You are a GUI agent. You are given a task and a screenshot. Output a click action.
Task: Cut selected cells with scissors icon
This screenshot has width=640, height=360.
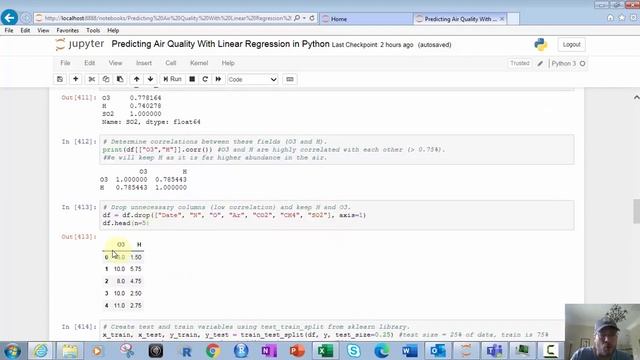[91, 79]
